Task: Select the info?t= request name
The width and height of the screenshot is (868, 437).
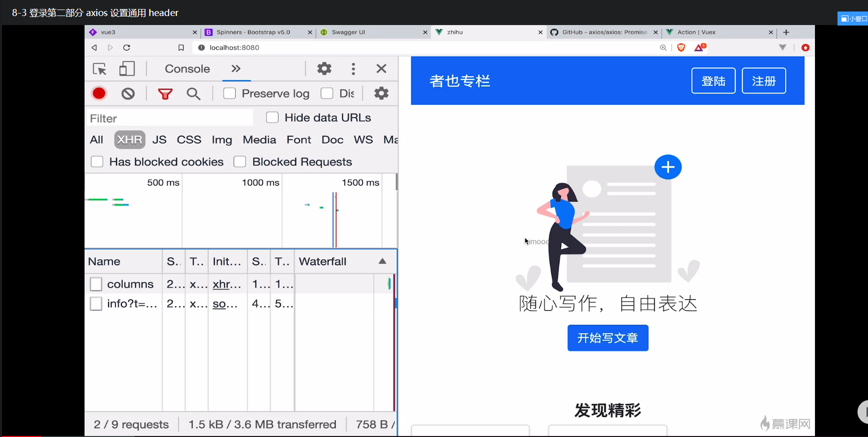Action: [132, 304]
